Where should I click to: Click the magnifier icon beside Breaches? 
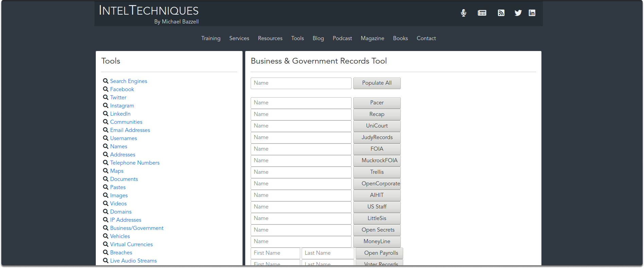point(106,252)
